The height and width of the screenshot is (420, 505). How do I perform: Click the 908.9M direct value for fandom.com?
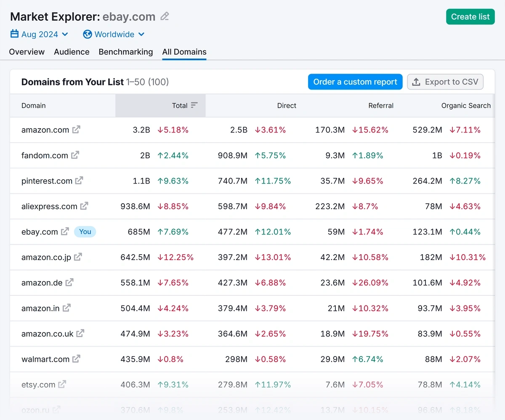(x=233, y=155)
